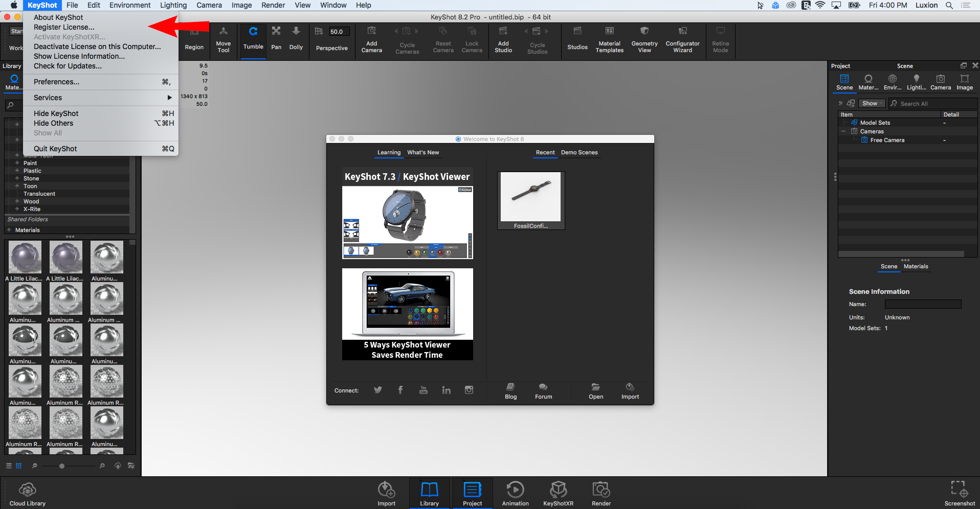This screenshot has width=980, height=509.
Task: Switch to the Demo Scenes tab
Action: (579, 152)
